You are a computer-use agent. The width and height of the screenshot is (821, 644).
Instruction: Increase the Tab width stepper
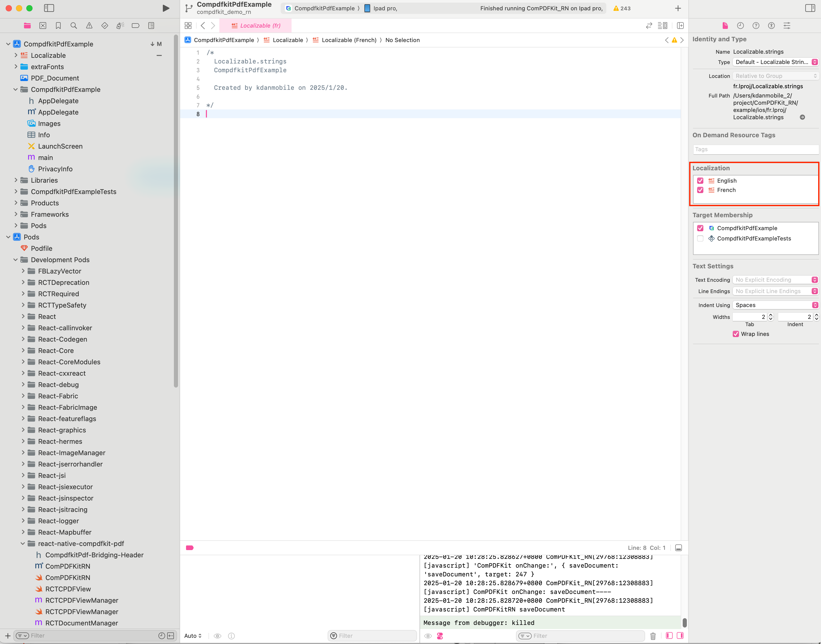(771, 315)
